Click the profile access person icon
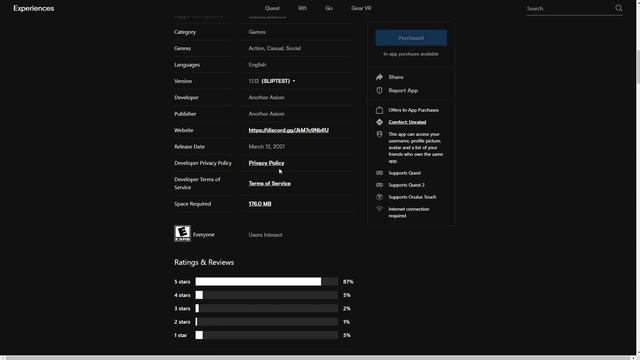The image size is (640, 360). (379, 134)
